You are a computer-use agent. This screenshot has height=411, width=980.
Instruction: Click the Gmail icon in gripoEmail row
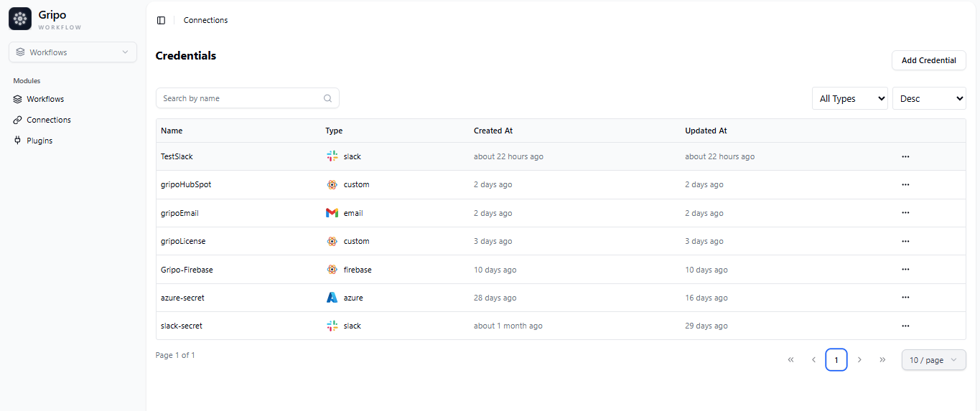click(332, 213)
